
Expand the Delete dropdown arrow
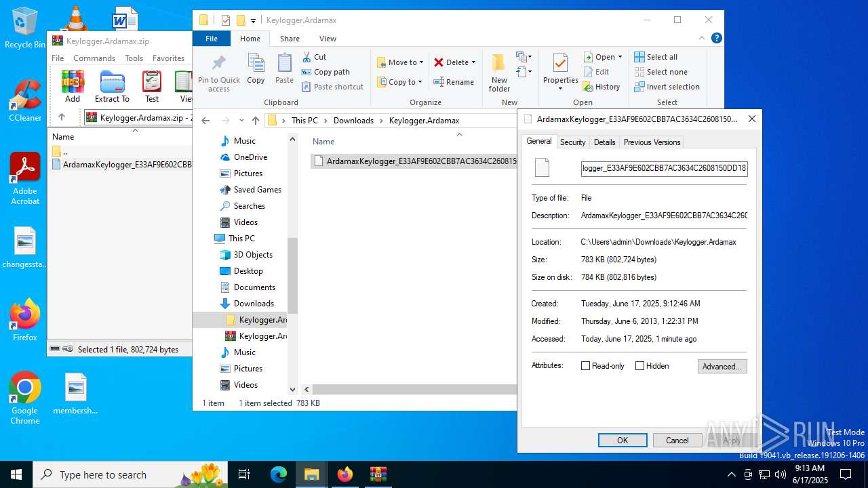coord(473,62)
